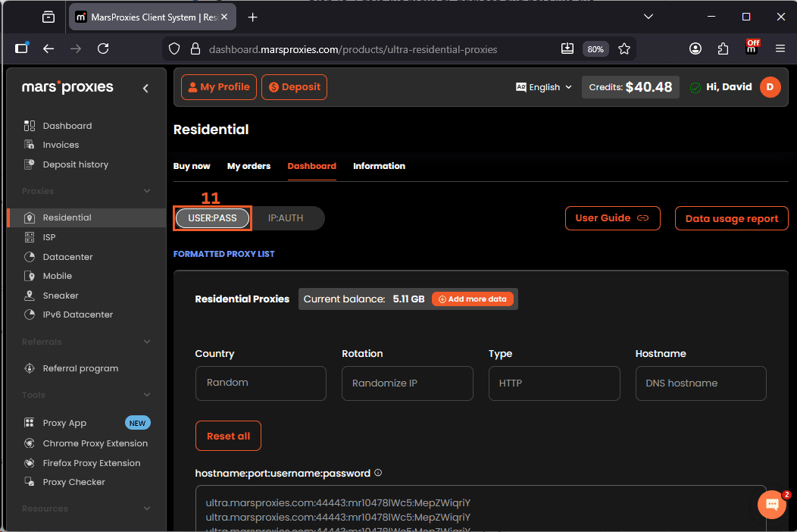Image resolution: width=797 pixels, height=532 pixels.
Task: Open the IPv6 Datacenter icon
Action: pos(30,315)
